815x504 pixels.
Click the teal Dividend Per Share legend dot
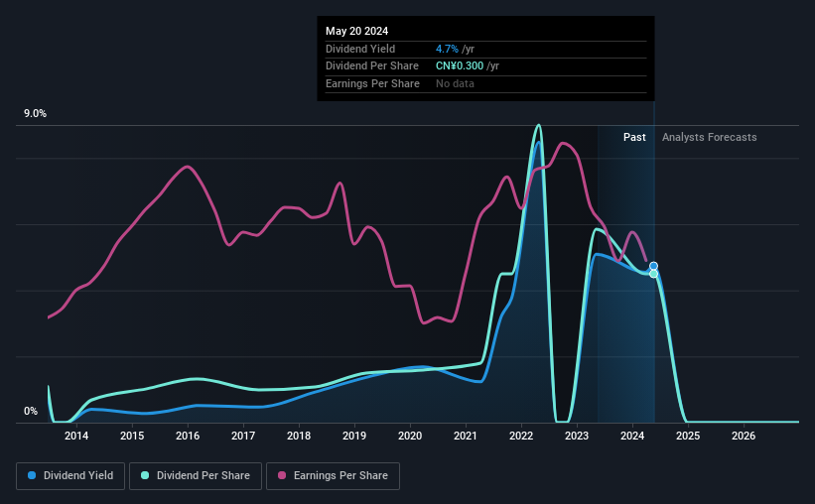pyautogui.click(x=145, y=475)
